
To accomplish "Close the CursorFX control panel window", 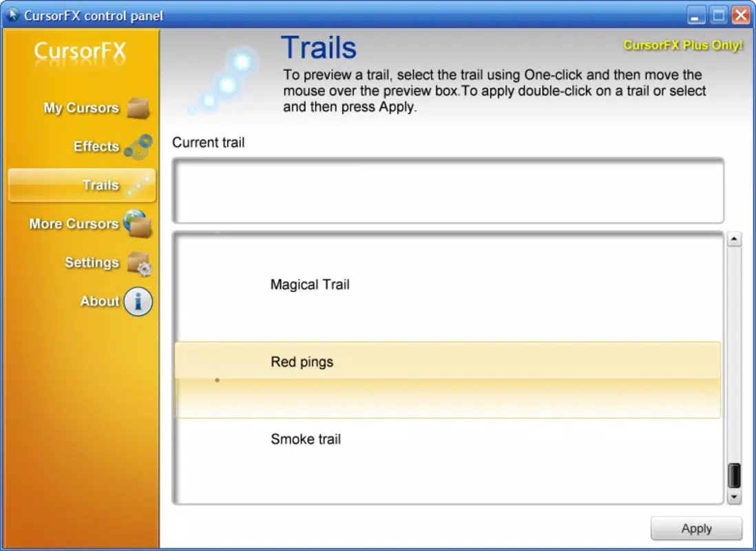I will click(x=741, y=15).
